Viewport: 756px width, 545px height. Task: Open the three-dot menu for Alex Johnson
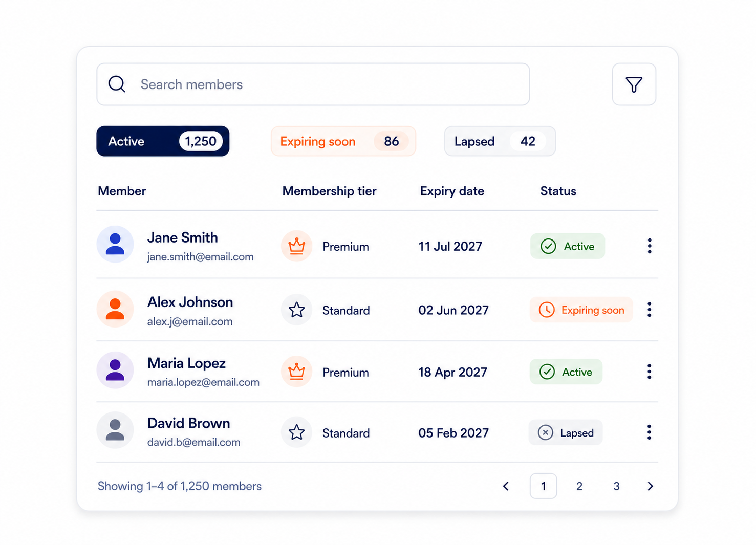click(x=649, y=310)
